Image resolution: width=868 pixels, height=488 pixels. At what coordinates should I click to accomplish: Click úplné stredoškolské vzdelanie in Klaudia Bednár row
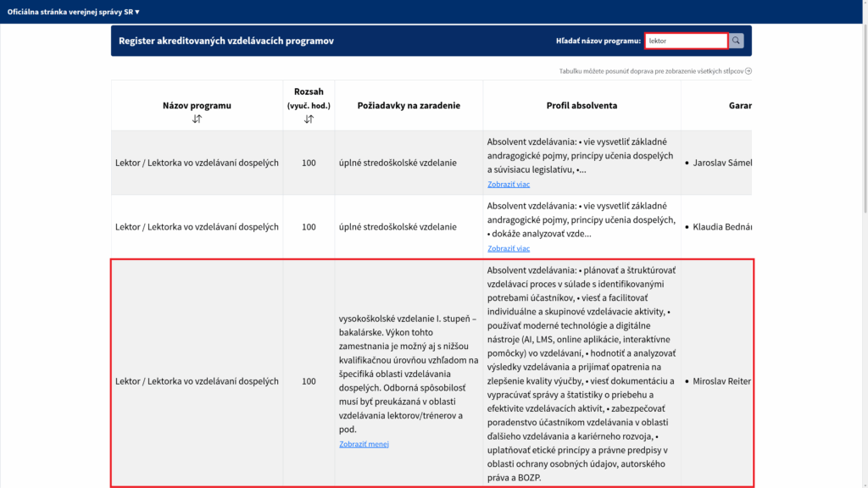[398, 227]
